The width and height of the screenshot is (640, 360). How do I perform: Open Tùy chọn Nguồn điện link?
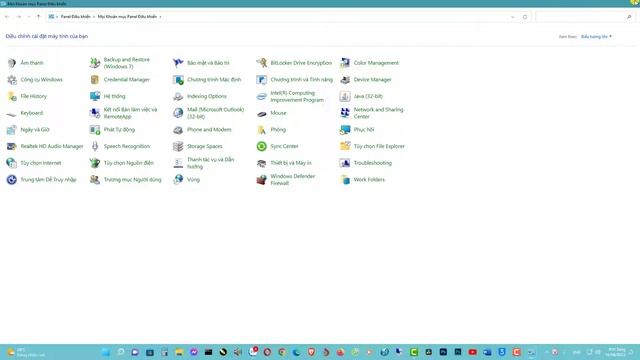[x=129, y=163]
